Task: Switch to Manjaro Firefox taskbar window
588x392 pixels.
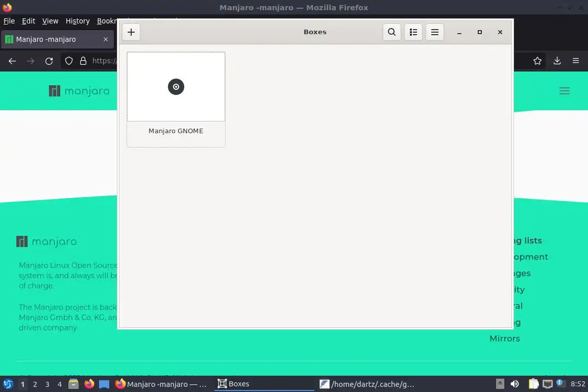Action: pyautogui.click(x=161, y=384)
